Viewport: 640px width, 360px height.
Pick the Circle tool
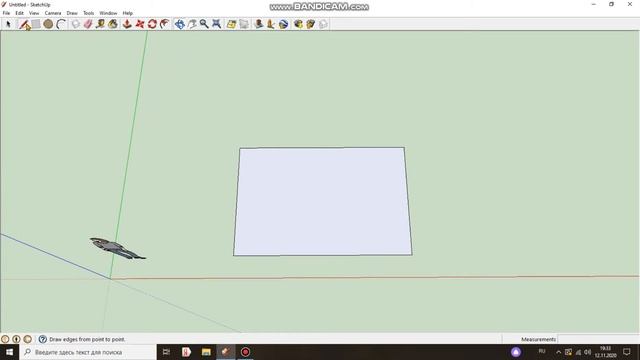[48, 24]
